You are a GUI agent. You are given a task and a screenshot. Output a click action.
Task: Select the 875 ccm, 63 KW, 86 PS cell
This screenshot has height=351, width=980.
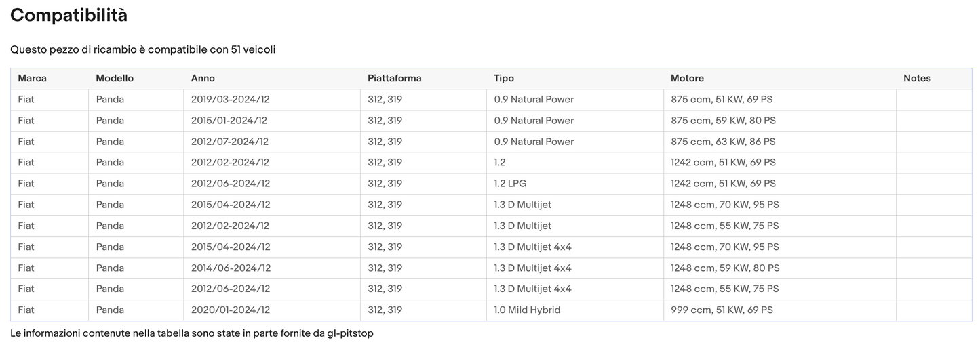click(x=723, y=142)
